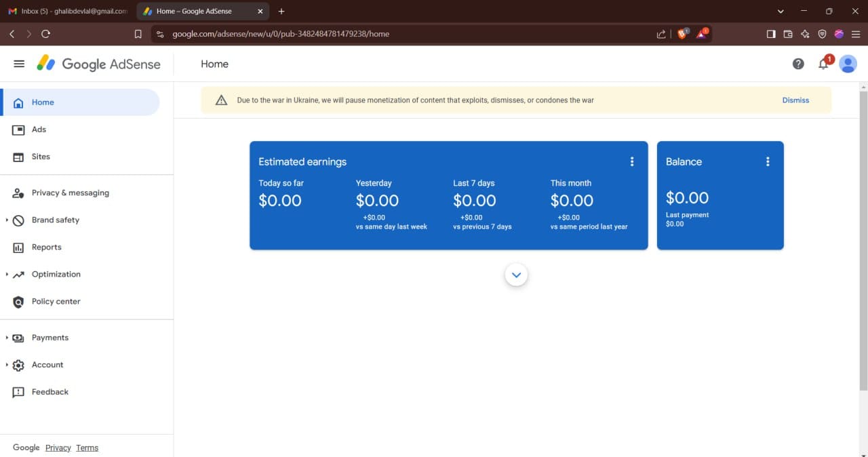The height and width of the screenshot is (457, 868).
Task: Bookmark this page with the bookmark icon
Action: coord(138,34)
